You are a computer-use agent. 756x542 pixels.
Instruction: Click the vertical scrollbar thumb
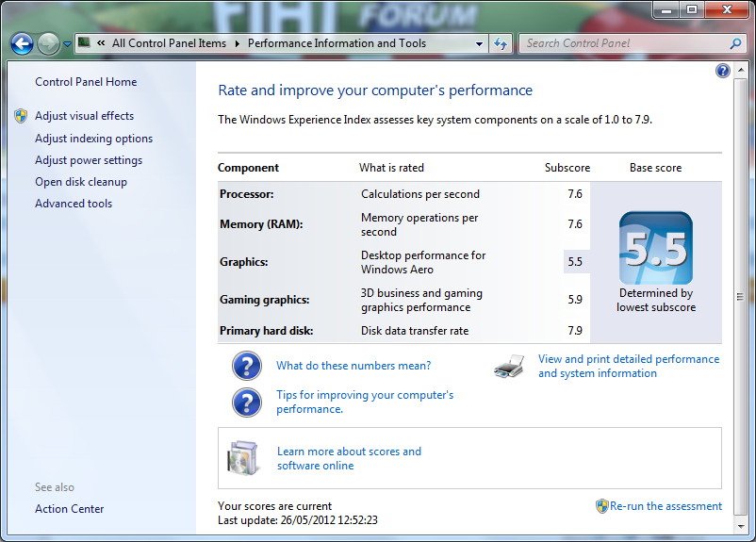[x=741, y=297]
